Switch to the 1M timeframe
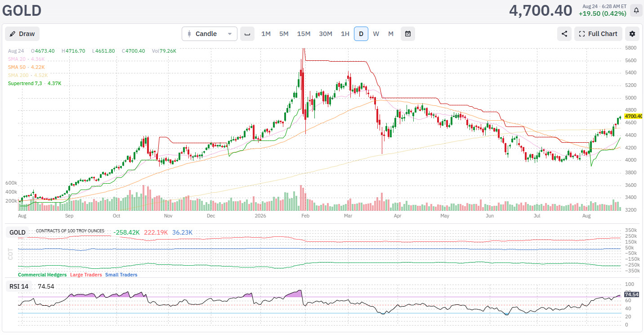 pyautogui.click(x=266, y=34)
